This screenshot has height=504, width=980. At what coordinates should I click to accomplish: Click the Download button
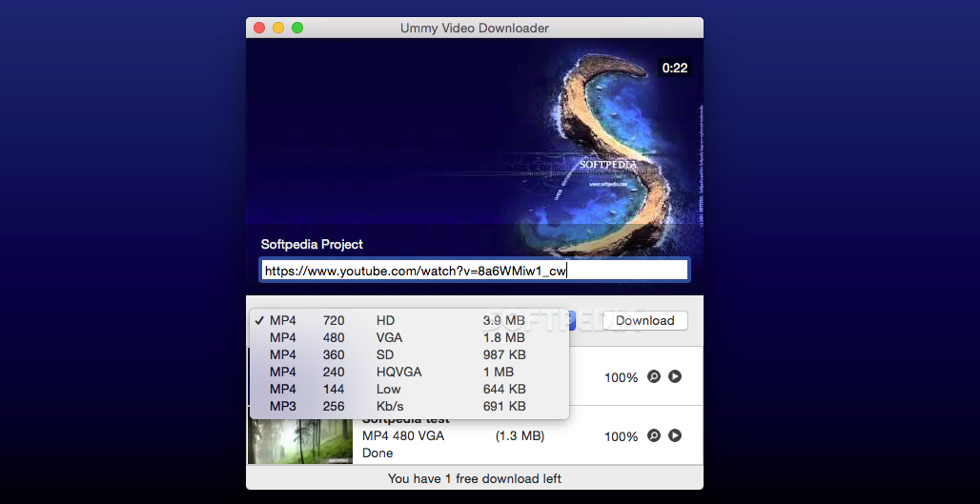pos(645,320)
